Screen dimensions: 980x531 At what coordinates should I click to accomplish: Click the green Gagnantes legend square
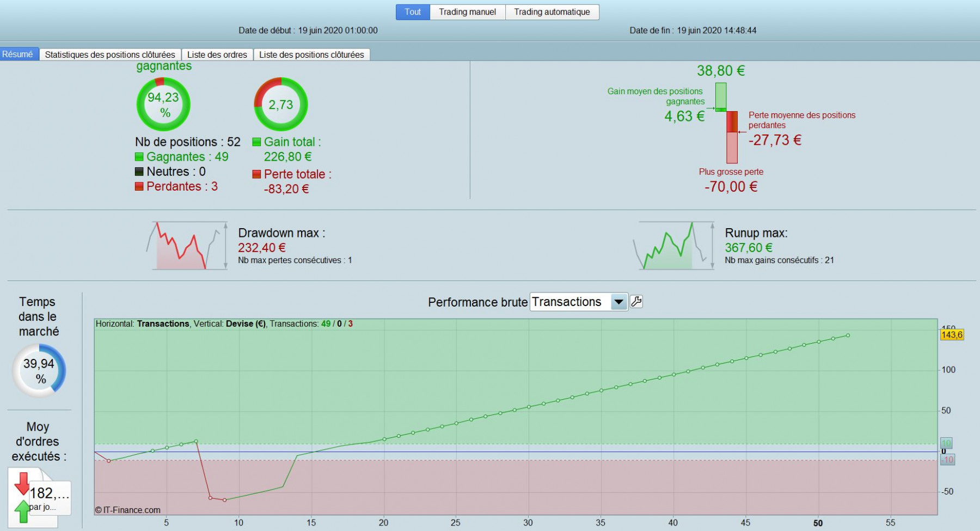(139, 157)
